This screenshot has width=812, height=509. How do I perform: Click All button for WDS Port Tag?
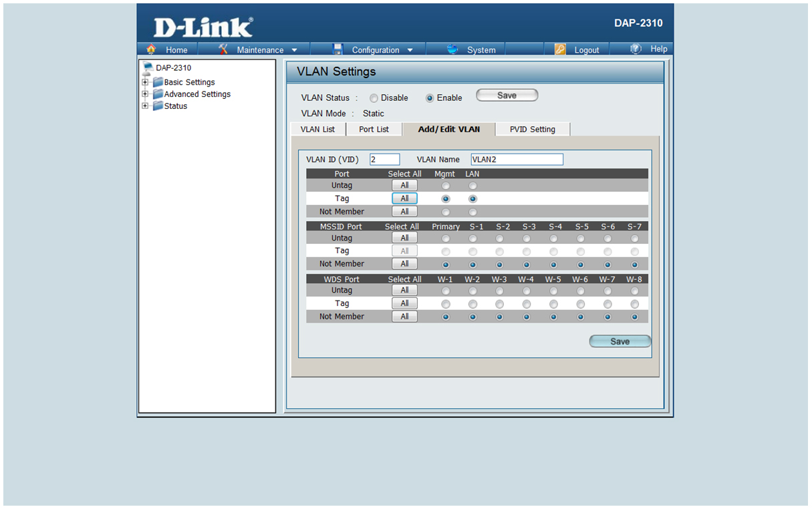click(404, 303)
